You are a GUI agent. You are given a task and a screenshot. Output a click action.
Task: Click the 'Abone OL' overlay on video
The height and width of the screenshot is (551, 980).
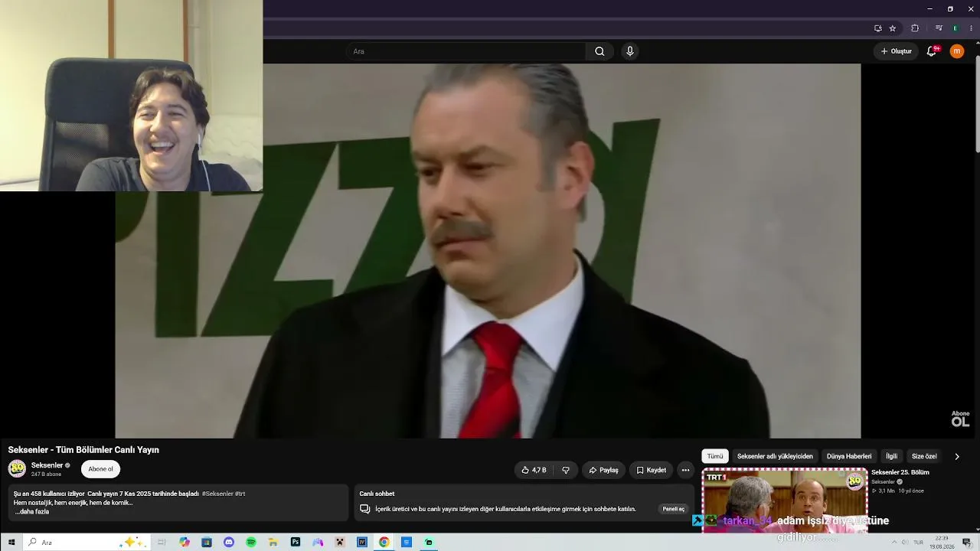[x=960, y=419]
